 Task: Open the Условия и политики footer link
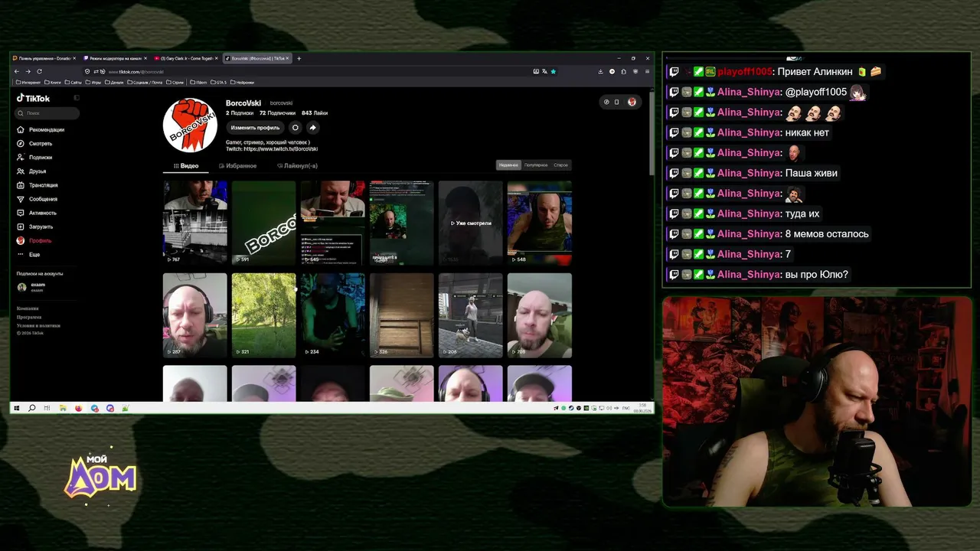tap(38, 325)
